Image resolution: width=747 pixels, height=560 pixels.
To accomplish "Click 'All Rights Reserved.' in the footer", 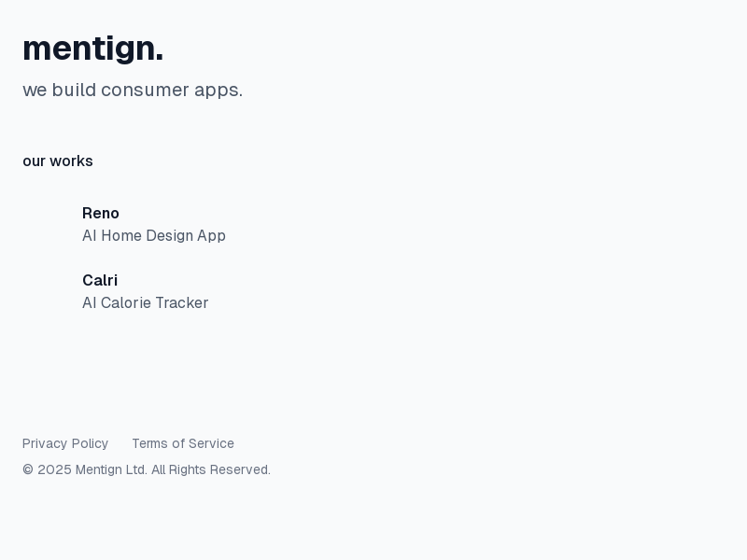I will [x=211, y=469].
